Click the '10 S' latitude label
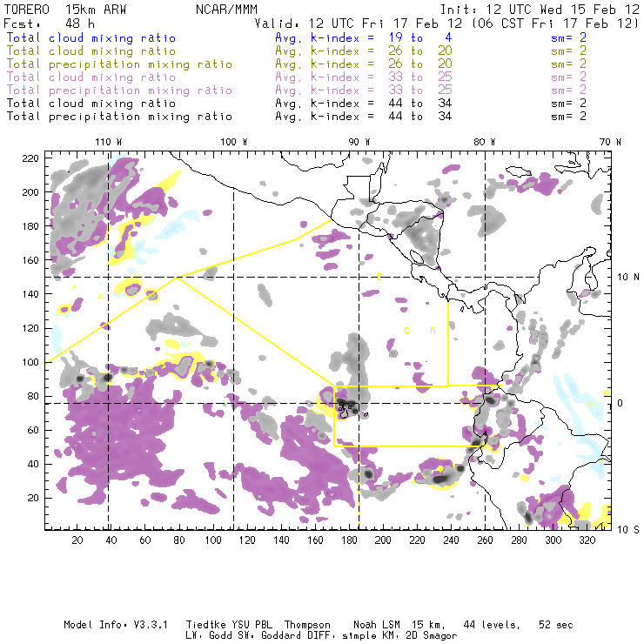Image resolution: width=644 pixels, height=644 pixels. (x=628, y=530)
